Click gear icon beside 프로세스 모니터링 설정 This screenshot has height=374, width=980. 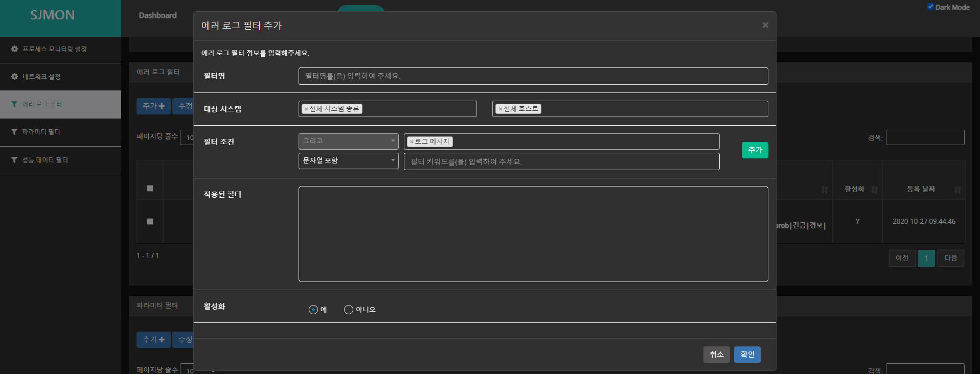pos(14,49)
